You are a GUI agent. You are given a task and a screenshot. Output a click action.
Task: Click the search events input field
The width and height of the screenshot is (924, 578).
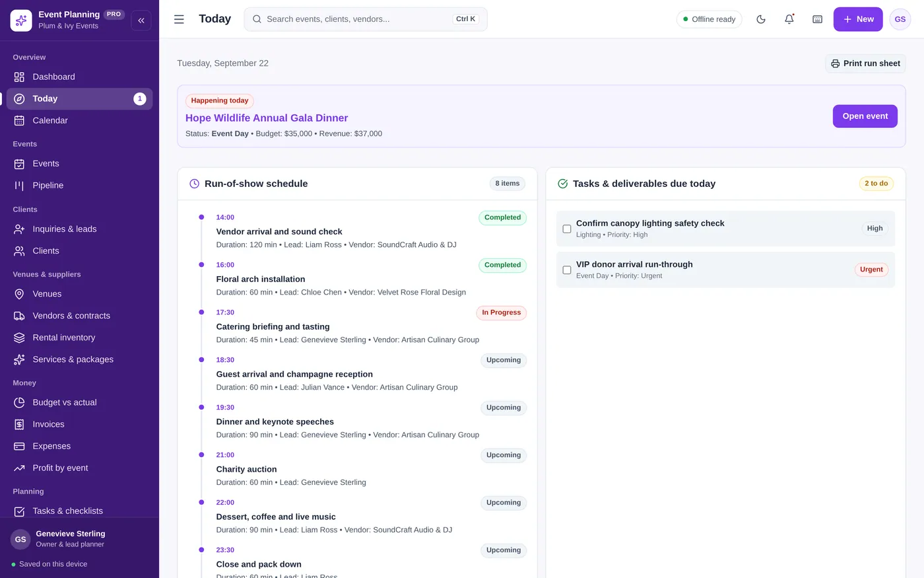click(x=366, y=19)
